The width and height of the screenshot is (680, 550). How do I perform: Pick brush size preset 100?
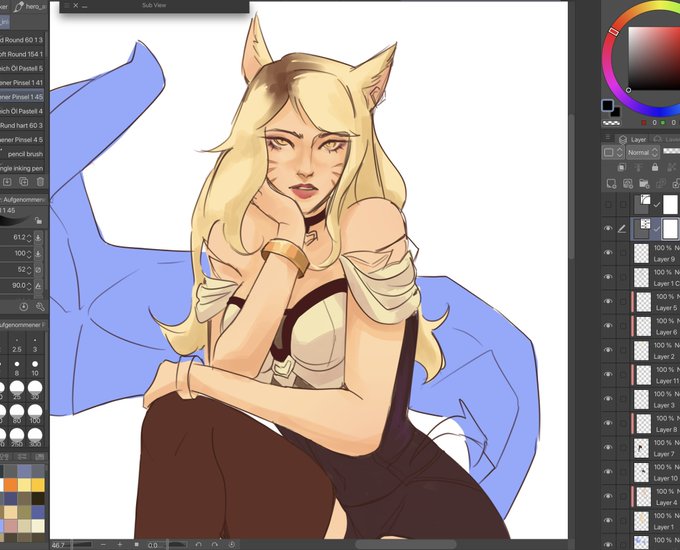(x=35, y=414)
